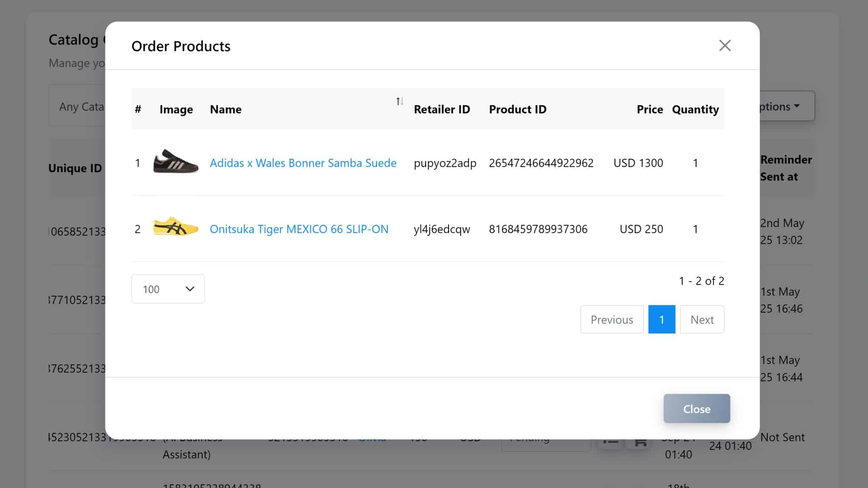The height and width of the screenshot is (488, 868).
Task: Open Onitsuka Tiger MEXICO 66 SLIP-ON link
Action: point(299,229)
